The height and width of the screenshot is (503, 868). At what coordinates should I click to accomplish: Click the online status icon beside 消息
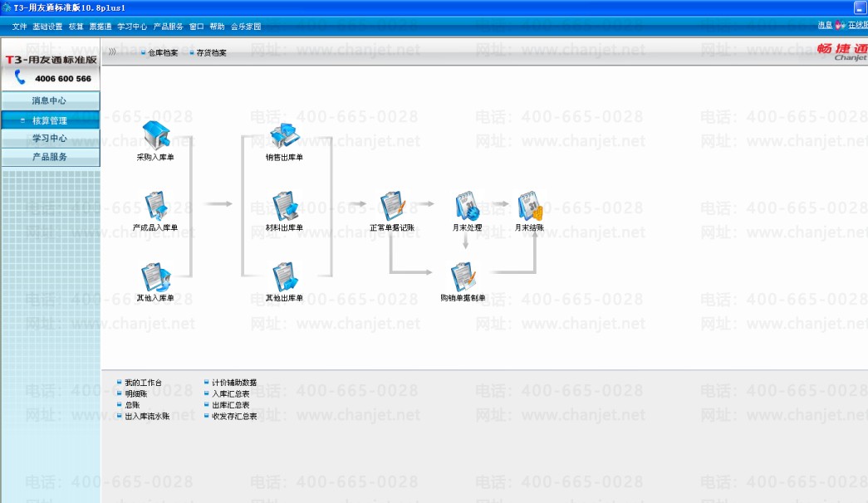(840, 25)
